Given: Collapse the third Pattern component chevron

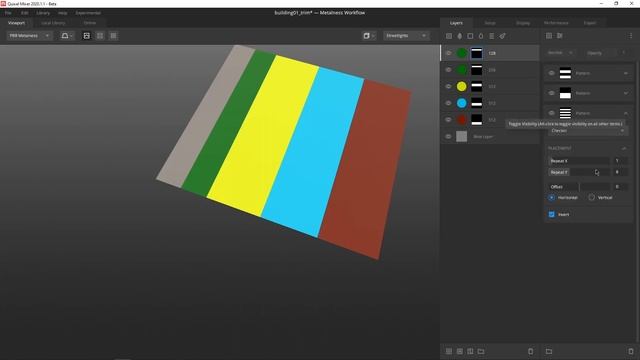Looking at the screenshot, I should coord(626,113).
